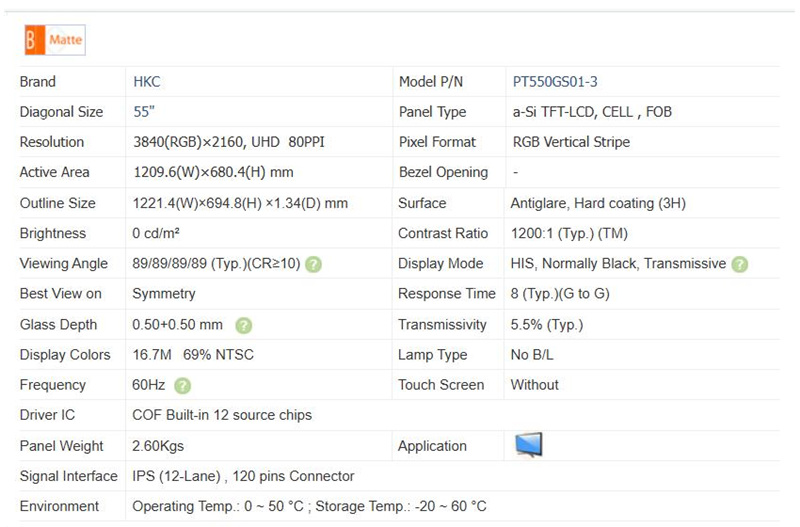This screenshot has width=800, height=527.
Task: Click the orange B surface-type icon
Action: (32, 40)
